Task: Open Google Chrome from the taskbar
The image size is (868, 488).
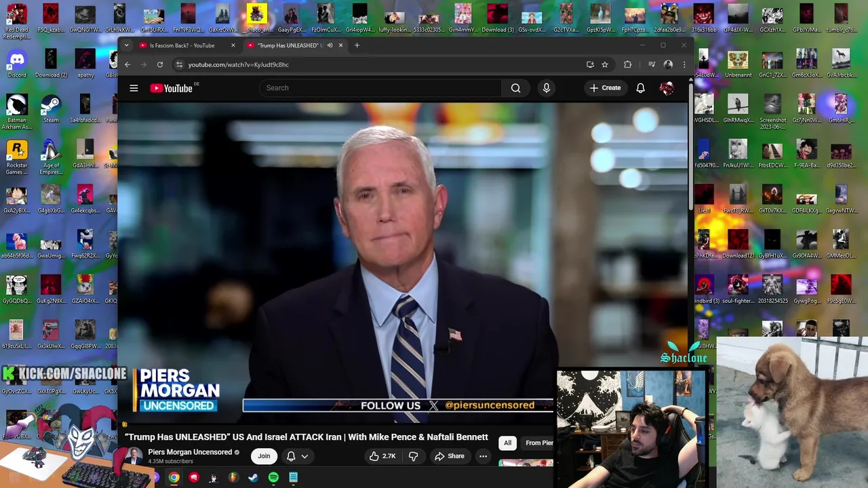Action: [174, 478]
